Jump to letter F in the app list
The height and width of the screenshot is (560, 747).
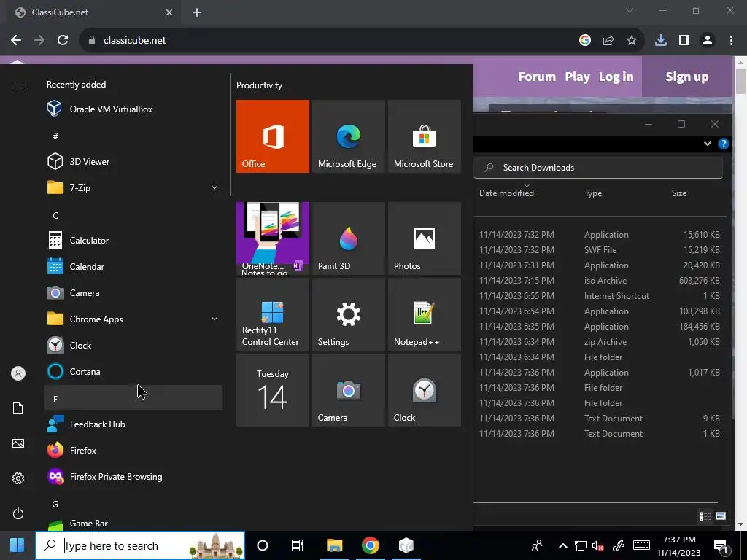pyautogui.click(x=133, y=399)
